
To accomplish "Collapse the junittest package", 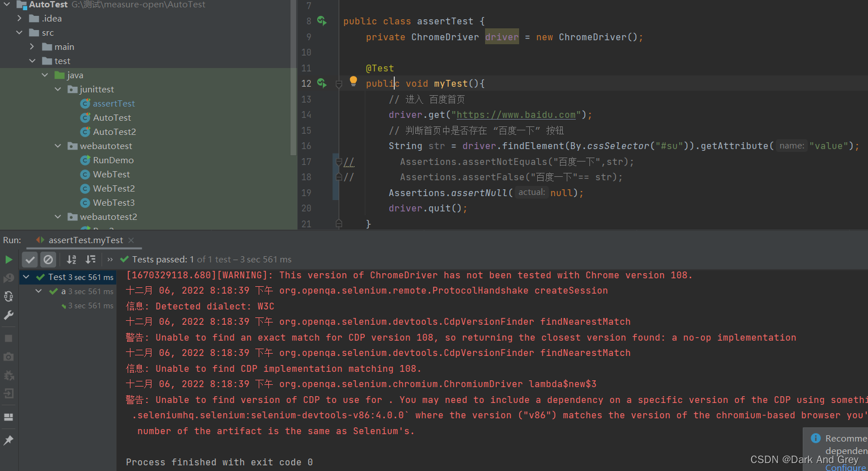I will [x=58, y=89].
